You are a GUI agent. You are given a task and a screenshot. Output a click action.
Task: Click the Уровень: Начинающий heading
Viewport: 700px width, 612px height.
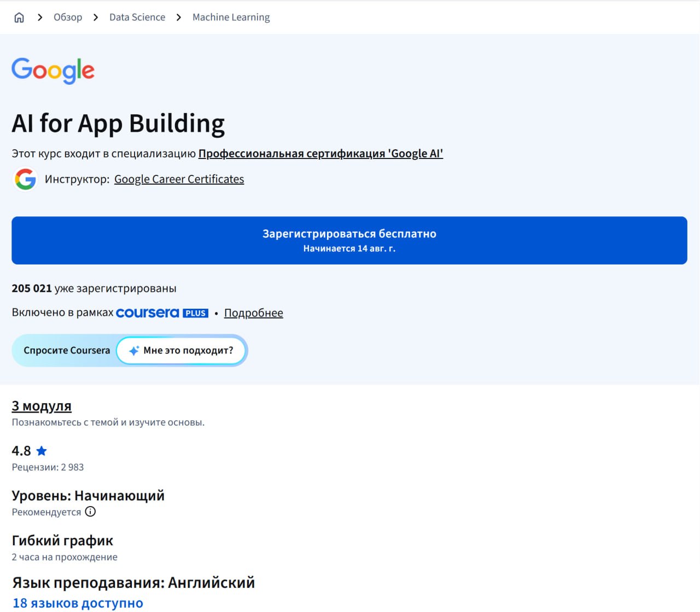click(88, 496)
